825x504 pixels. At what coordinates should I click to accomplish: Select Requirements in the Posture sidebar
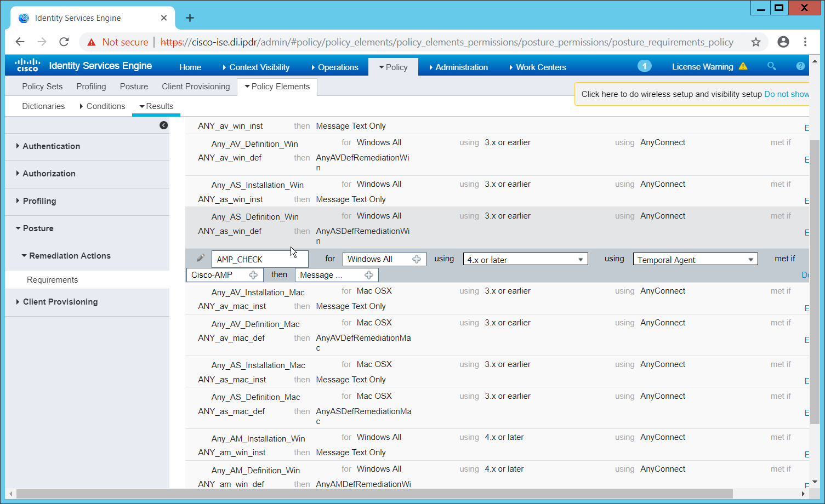click(x=53, y=280)
